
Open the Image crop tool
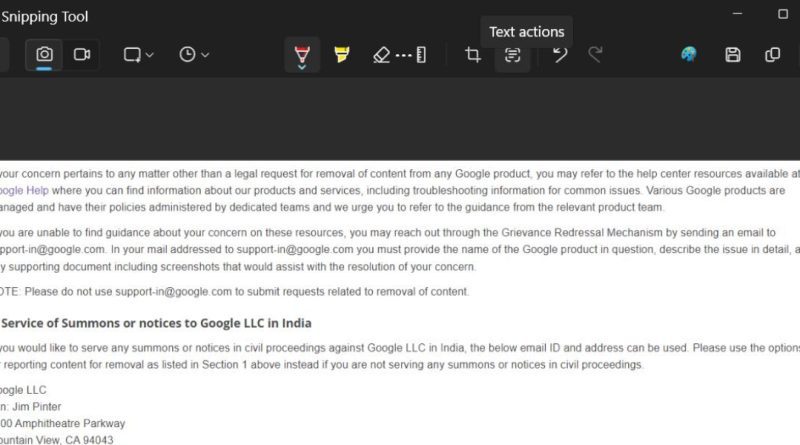pyautogui.click(x=473, y=55)
